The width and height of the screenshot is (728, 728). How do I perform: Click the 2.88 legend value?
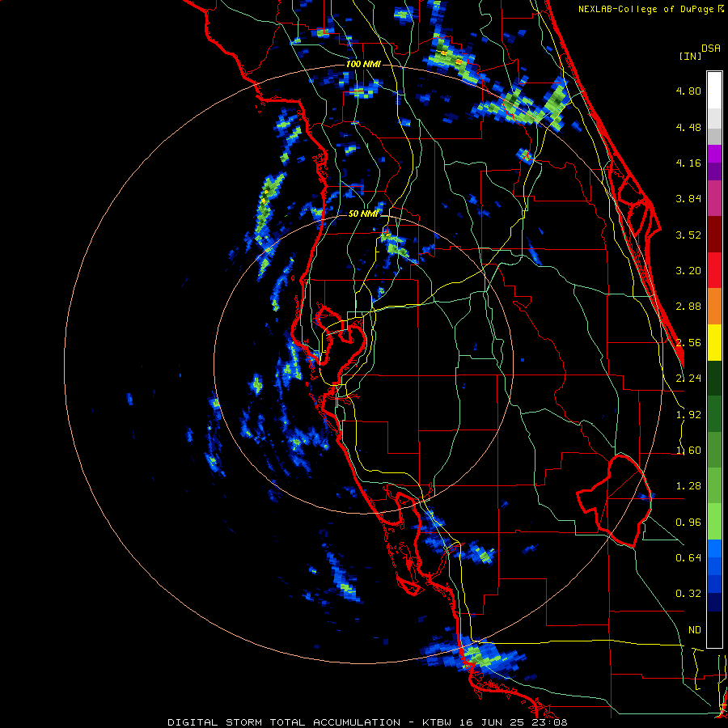coord(688,307)
